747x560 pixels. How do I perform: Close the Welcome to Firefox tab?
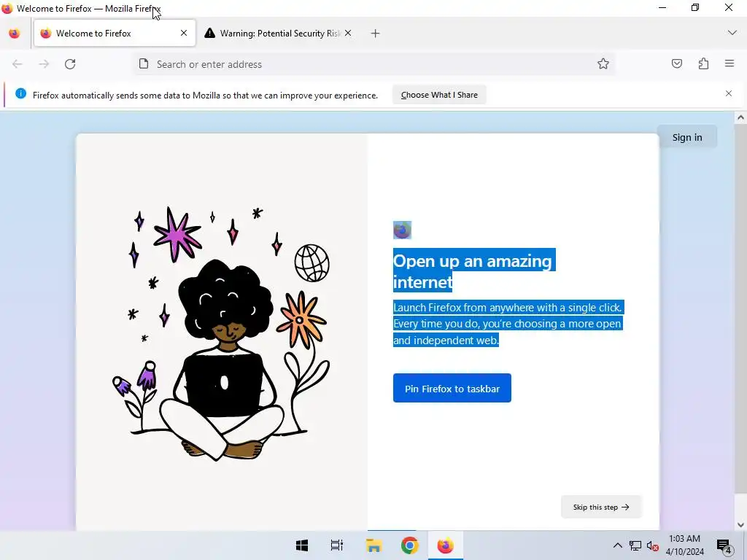point(184,33)
